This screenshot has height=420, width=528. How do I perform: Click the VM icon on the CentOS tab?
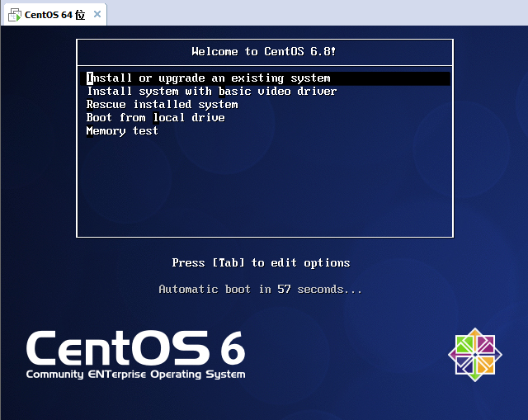pyautogui.click(x=15, y=15)
